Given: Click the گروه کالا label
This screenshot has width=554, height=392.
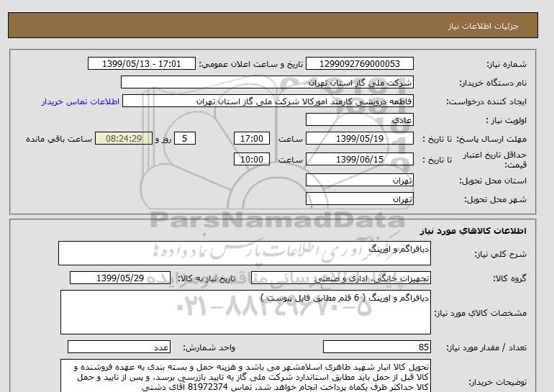Looking at the screenshot, I should [509, 278].
